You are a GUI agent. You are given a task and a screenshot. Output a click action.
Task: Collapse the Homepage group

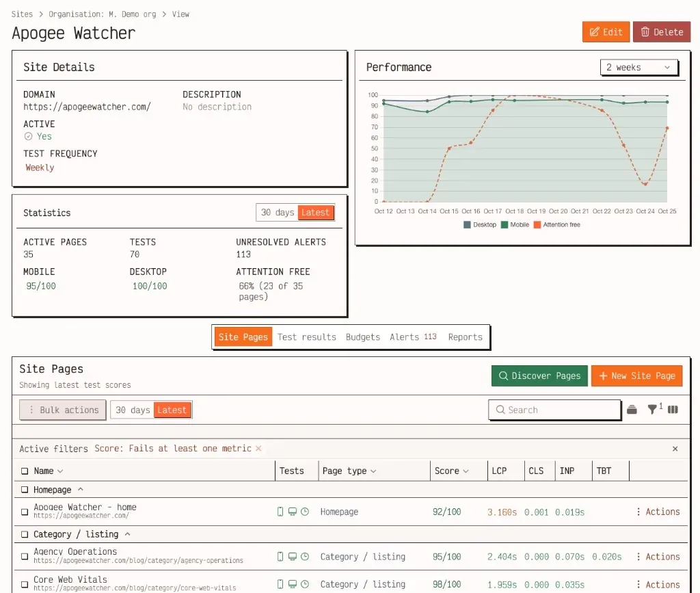[81, 490]
